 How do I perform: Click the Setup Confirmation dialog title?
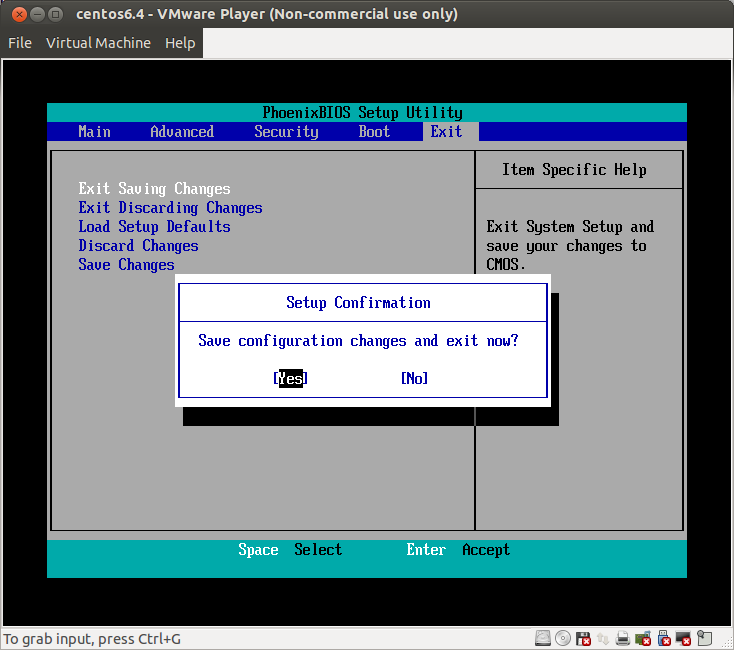pyautogui.click(x=359, y=303)
